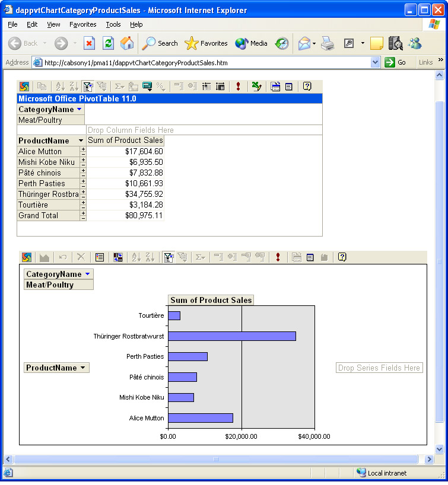Viewport: 448px width, 485px height.
Task: Click Refresh (red exclamation) in PivotTable toolbar
Action: click(x=238, y=87)
